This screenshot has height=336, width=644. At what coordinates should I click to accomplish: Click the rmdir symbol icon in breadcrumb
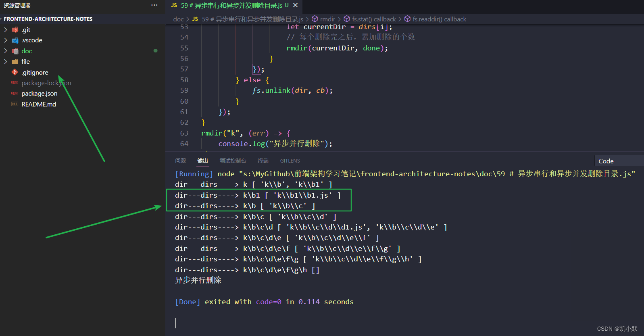315,19
